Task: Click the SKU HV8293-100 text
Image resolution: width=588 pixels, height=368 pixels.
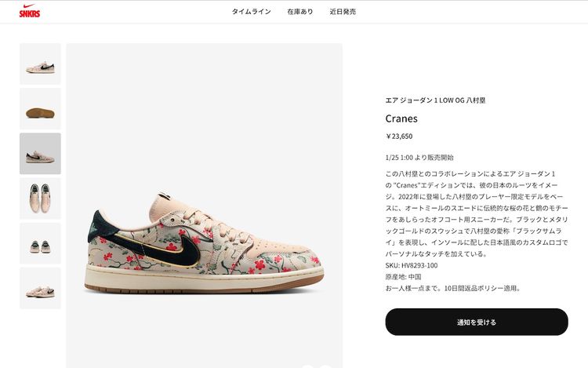Action: click(412, 265)
